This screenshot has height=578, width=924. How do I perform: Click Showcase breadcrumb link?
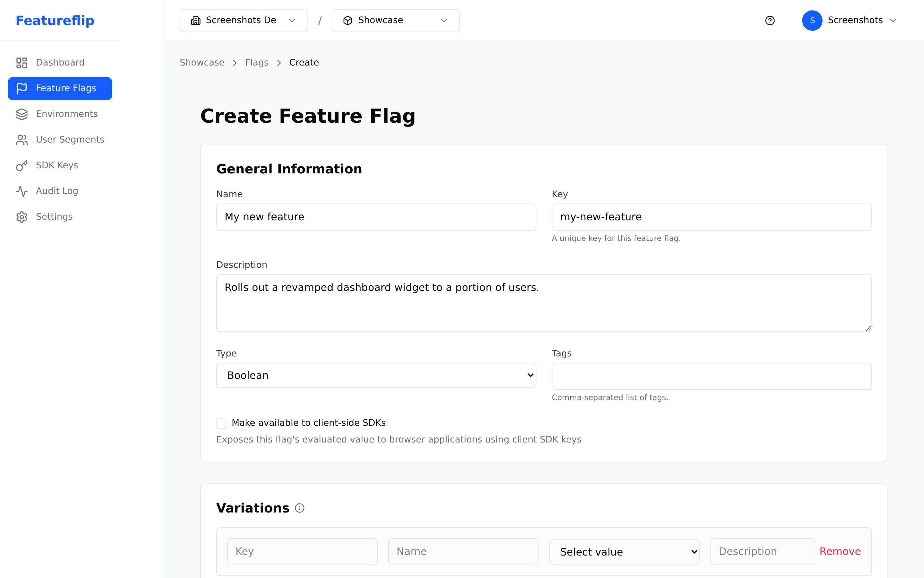click(x=202, y=63)
